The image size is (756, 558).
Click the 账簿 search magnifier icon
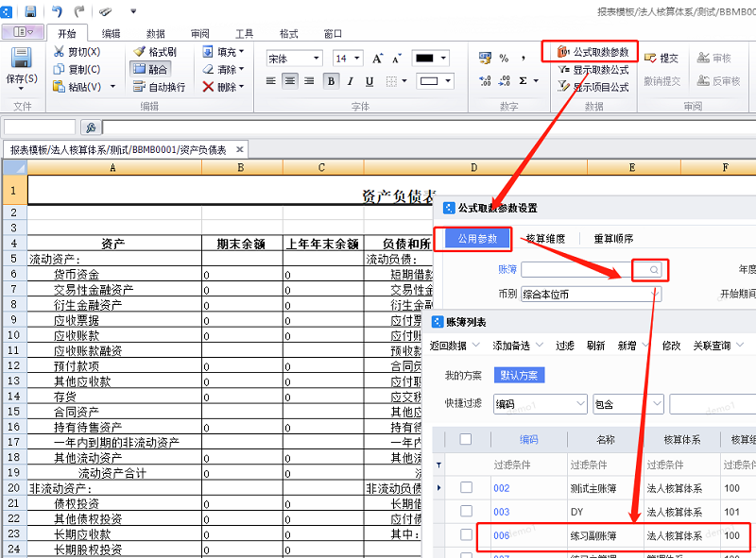[x=652, y=270]
